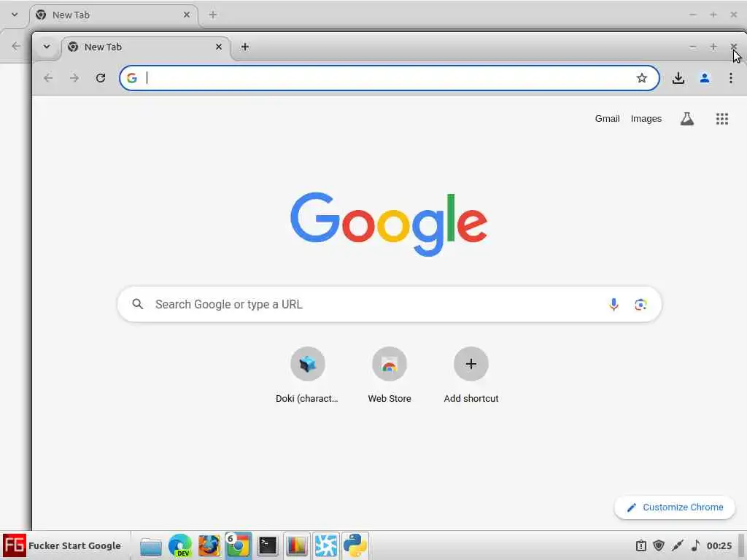Click the exclamation notification icon in tray
Image resolution: width=747 pixels, height=560 pixels.
(640, 545)
